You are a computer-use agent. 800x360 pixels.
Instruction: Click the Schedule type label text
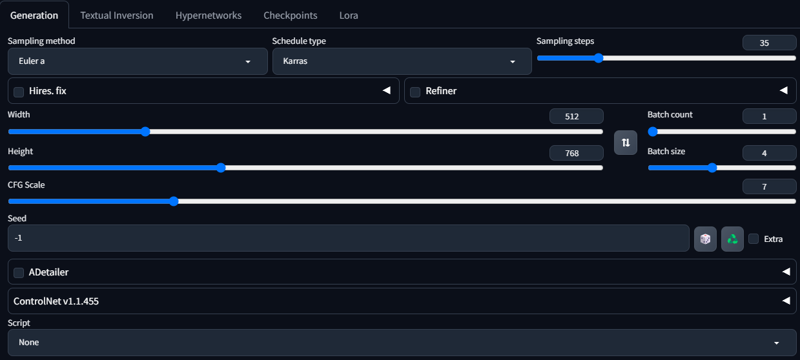(x=299, y=41)
